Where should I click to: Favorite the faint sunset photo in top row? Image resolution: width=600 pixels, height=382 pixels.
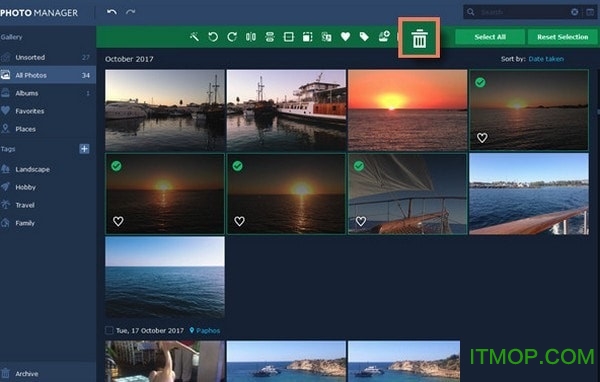(x=482, y=137)
